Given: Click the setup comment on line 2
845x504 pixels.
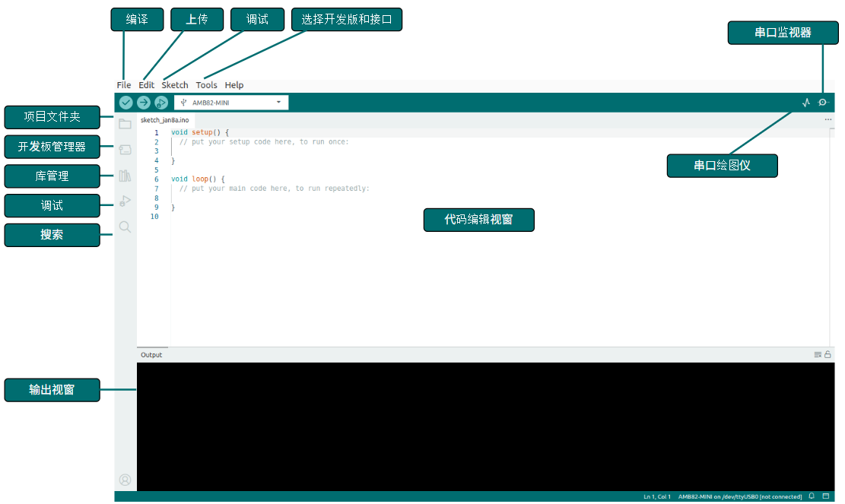Looking at the screenshot, I should 264,142.
